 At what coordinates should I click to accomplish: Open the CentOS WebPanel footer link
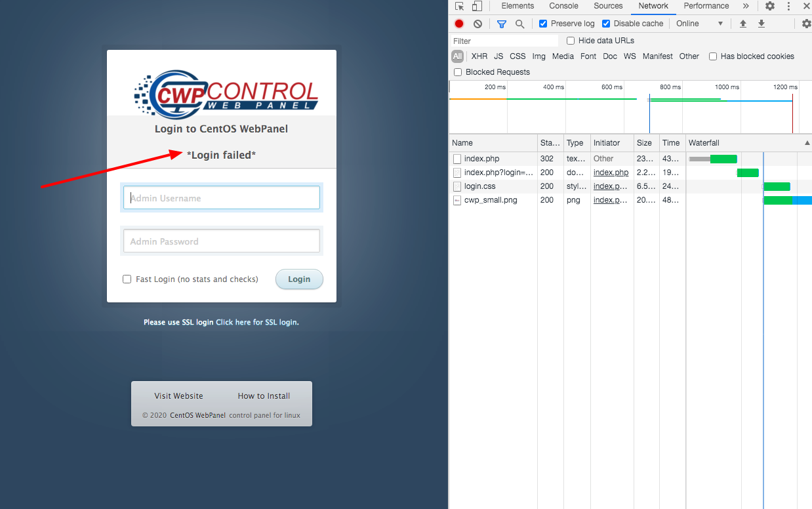pos(197,415)
